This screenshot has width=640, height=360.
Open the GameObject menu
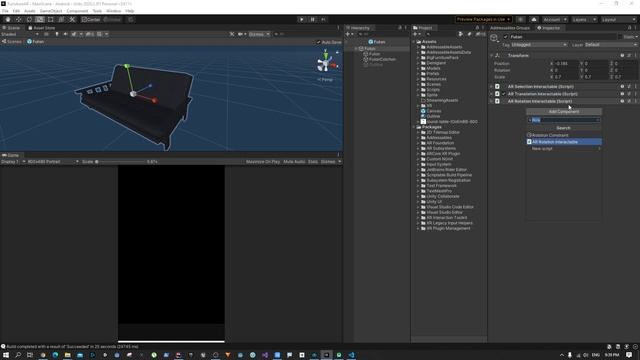click(x=51, y=11)
